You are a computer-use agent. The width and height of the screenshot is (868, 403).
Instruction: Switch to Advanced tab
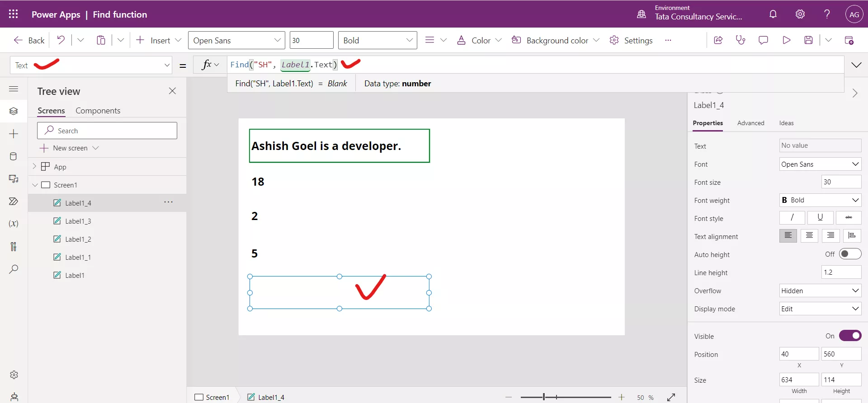[x=750, y=123]
